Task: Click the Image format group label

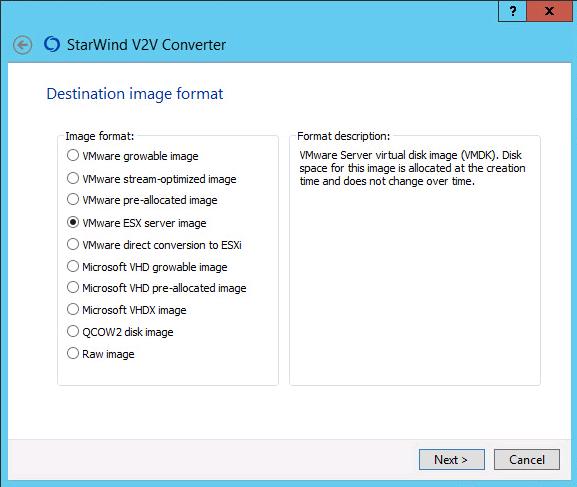Action: 100,136
